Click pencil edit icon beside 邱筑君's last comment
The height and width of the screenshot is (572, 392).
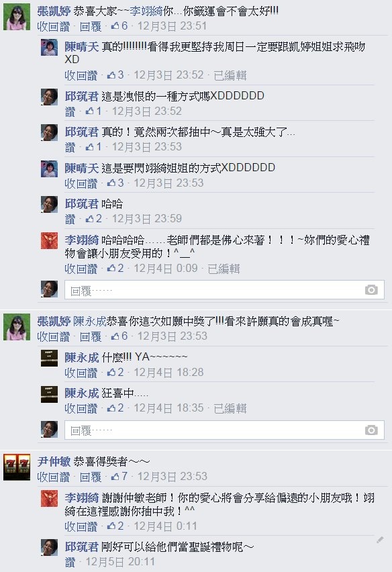380,540
